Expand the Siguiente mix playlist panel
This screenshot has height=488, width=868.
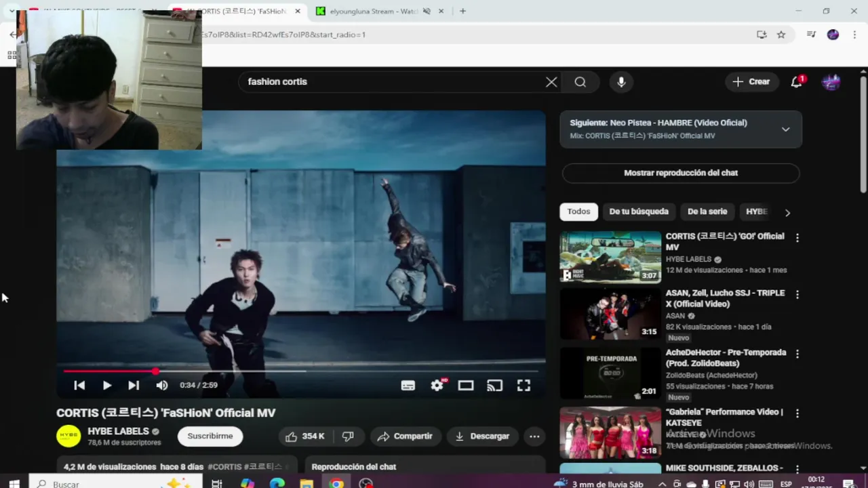[x=786, y=129]
